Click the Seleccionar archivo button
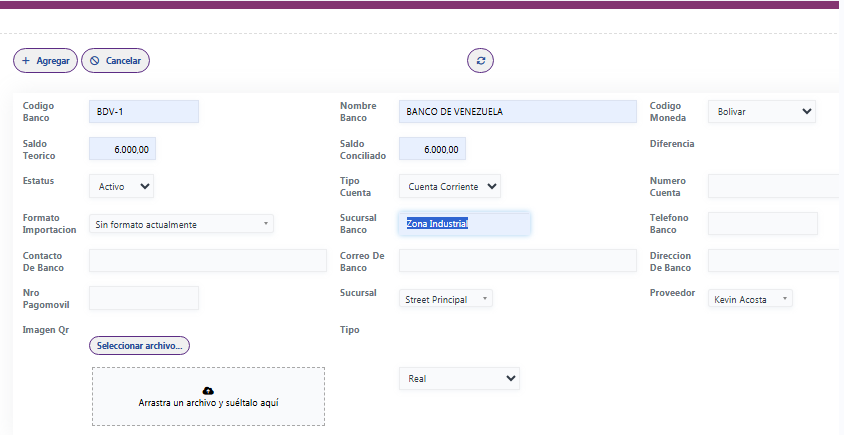The height and width of the screenshot is (435, 844). click(139, 345)
